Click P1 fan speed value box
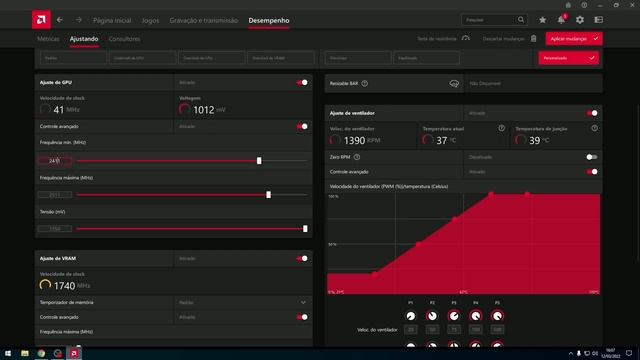This screenshot has width=640, height=360. point(411,329)
